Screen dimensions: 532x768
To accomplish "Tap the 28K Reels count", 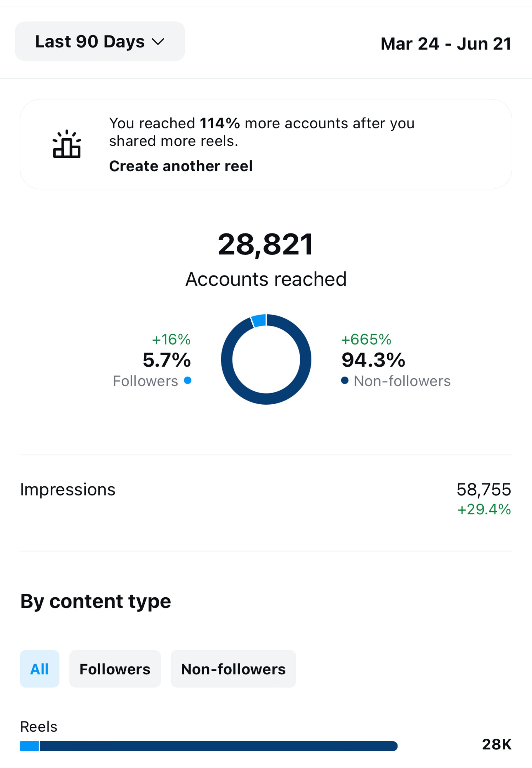I will point(497,745).
